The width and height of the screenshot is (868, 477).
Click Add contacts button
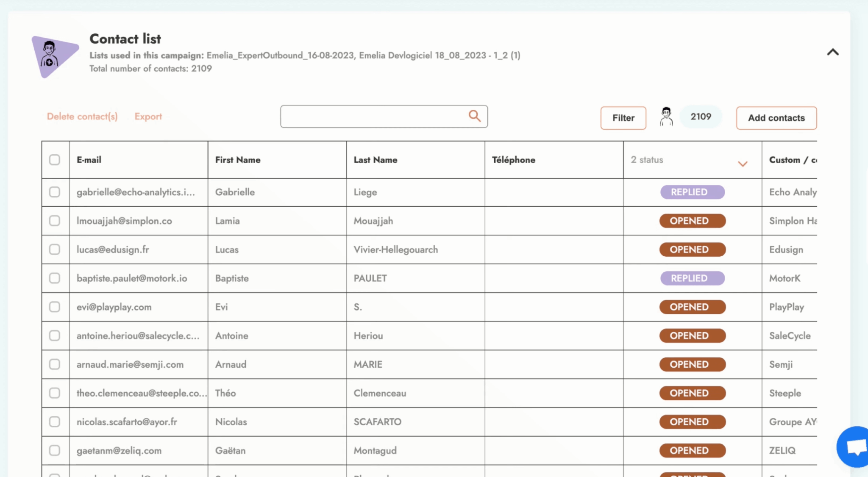point(776,118)
